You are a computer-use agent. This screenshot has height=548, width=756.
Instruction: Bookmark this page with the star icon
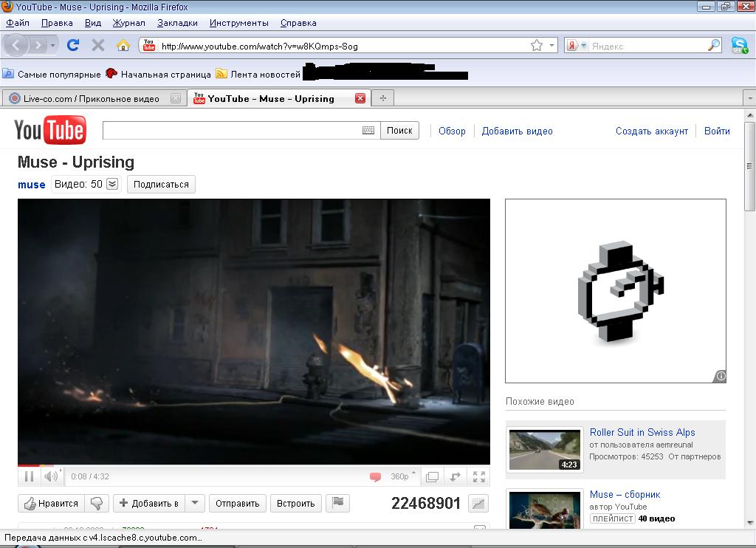coord(537,46)
